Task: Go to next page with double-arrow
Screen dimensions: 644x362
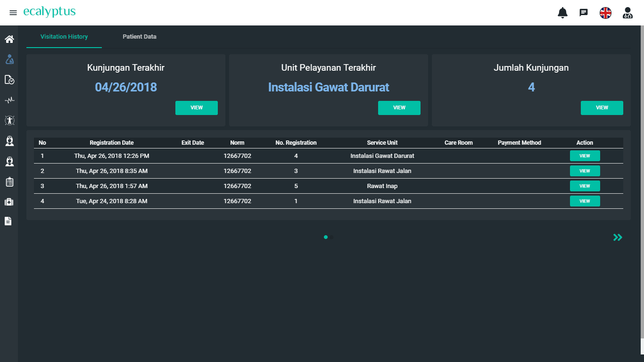Action: pos(618,238)
